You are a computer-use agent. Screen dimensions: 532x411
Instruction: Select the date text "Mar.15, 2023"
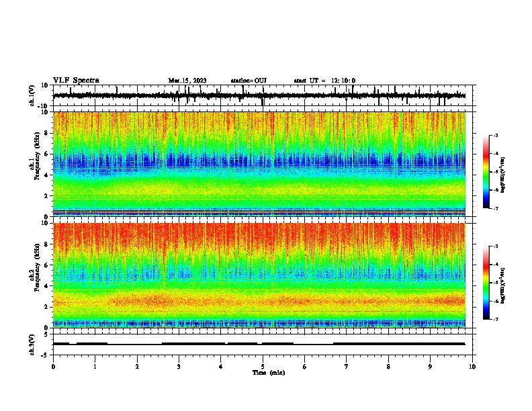pos(187,81)
